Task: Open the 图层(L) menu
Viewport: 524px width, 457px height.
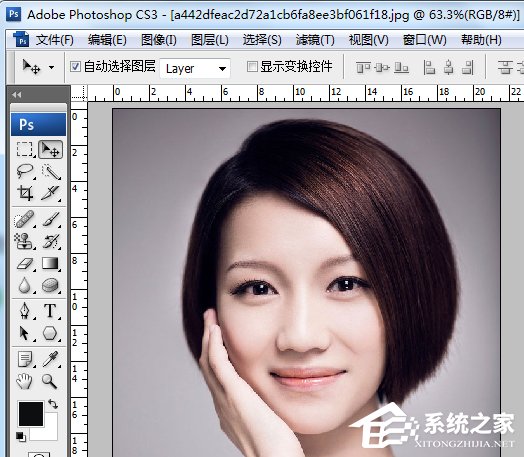Action: (x=210, y=40)
